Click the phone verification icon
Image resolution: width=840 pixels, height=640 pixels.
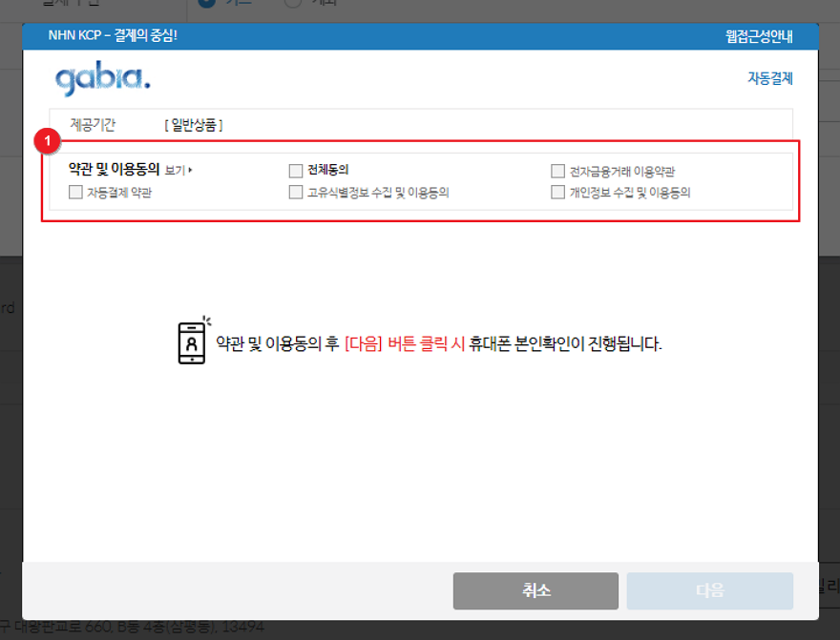192,342
